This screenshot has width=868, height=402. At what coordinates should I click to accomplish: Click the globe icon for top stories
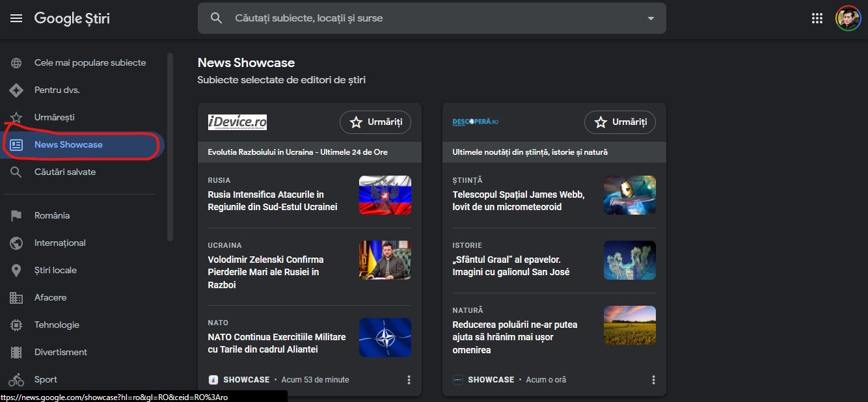tap(16, 63)
